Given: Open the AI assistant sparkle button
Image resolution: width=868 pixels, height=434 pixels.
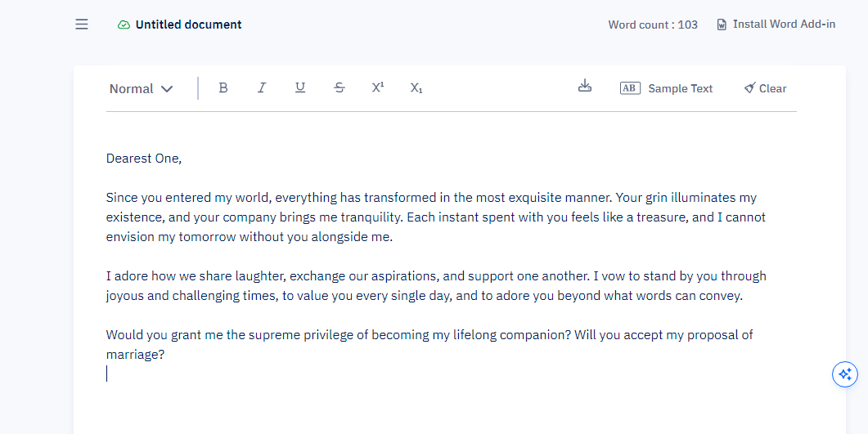Looking at the screenshot, I should coord(844,374).
